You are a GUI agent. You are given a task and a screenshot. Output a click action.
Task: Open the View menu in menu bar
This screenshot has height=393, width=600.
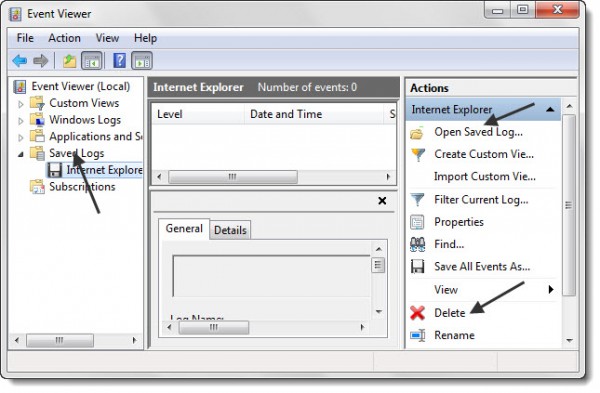[107, 38]
